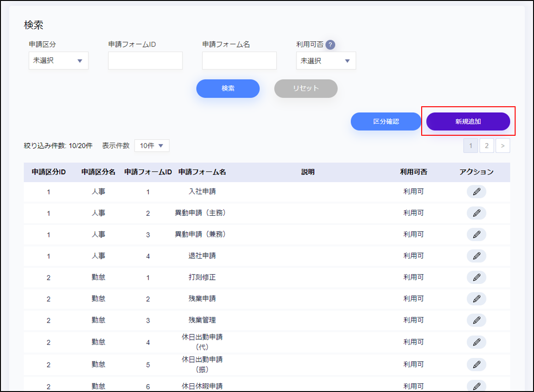Open the 利用可否 dropdown

pos(326,61)
